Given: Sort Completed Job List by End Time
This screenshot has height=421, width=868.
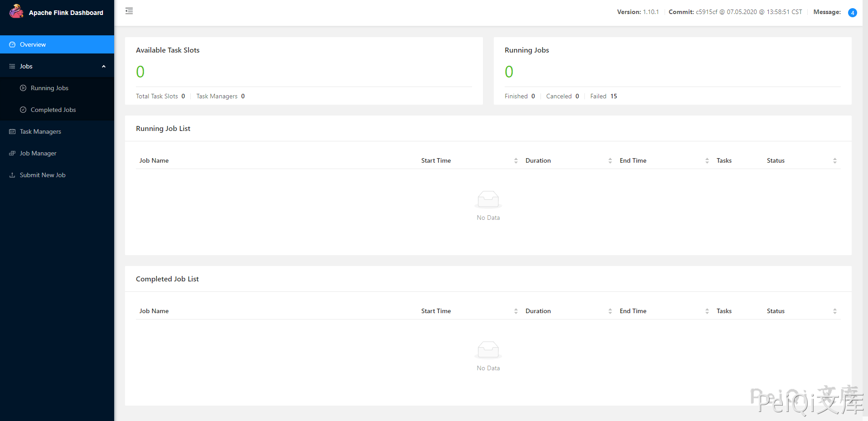Looking at the screenshot, I should tap(707, 311).
